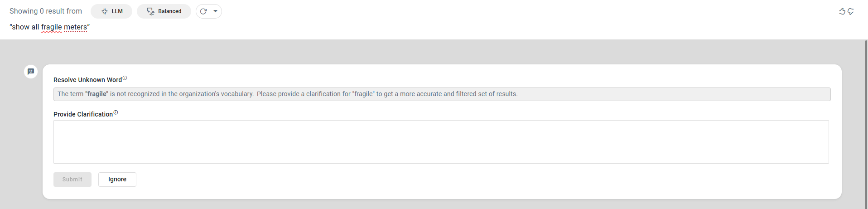868x209 pixels.
Task: Click the vertical scrollbar on the right edge
Action: [866, 122]
